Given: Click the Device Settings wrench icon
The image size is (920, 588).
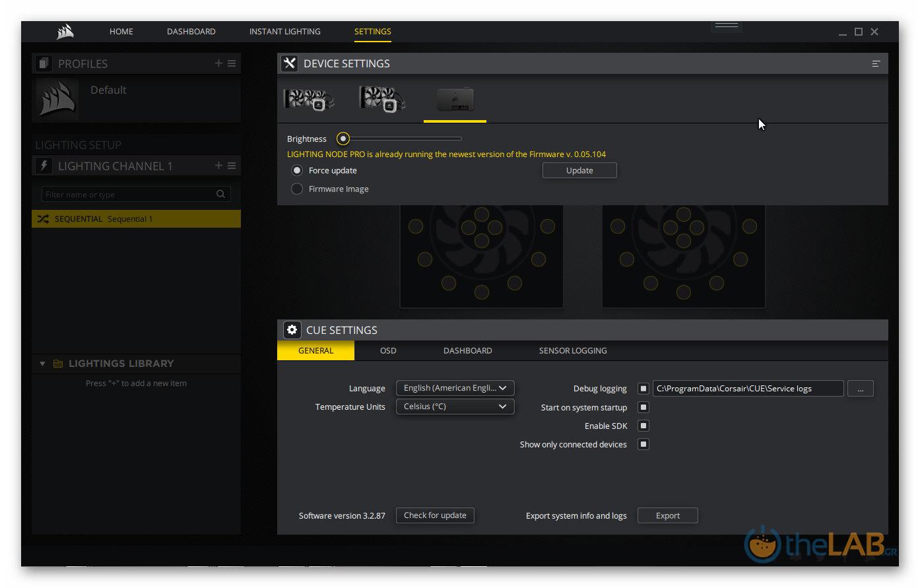Looking at the screenshot, I should click(x=289, y=63).
